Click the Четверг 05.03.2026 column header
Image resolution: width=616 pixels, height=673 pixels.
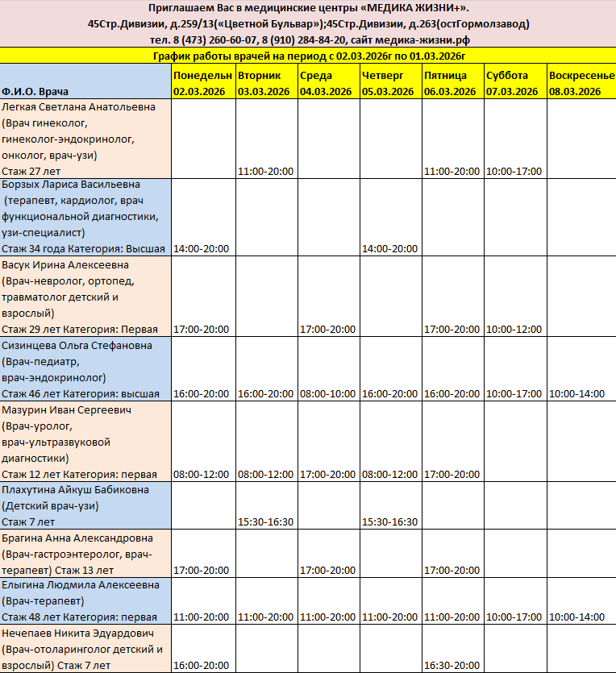point(390,82)
